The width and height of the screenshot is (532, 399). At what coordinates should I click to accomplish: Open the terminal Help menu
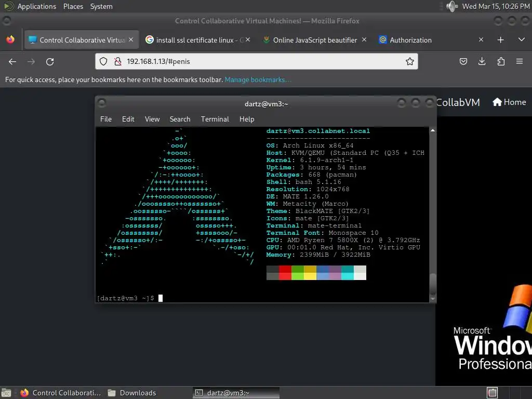(x=247, y=119)
